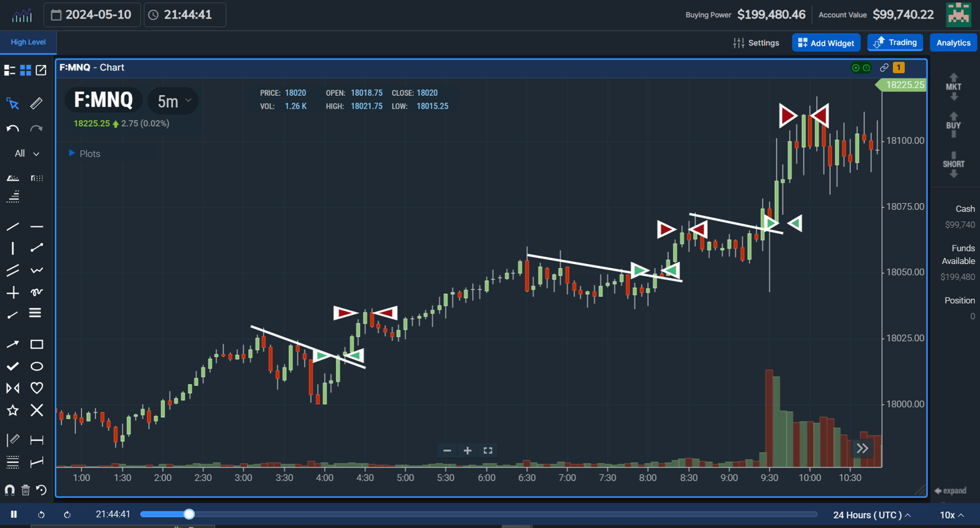The width and height of the screenshot is (980, 528).
Task: Click the Undo arrow icon
Action: tap(11, 129)
